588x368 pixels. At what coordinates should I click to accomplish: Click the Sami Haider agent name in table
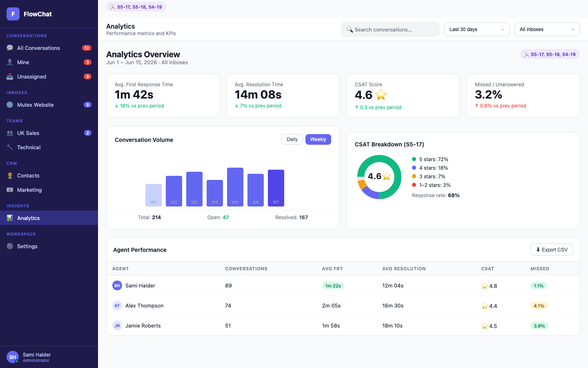click(140, 285)
